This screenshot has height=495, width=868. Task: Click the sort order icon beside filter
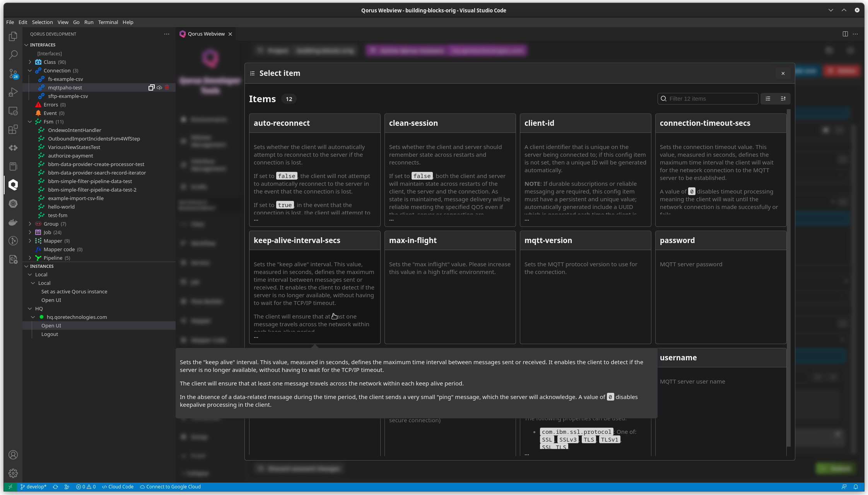(x=783, y=99)
